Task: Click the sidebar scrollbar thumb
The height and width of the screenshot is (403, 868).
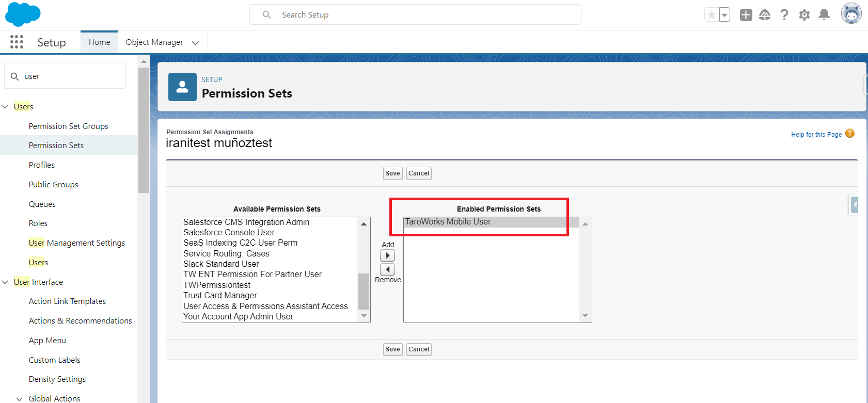Action: pos(144,130)
